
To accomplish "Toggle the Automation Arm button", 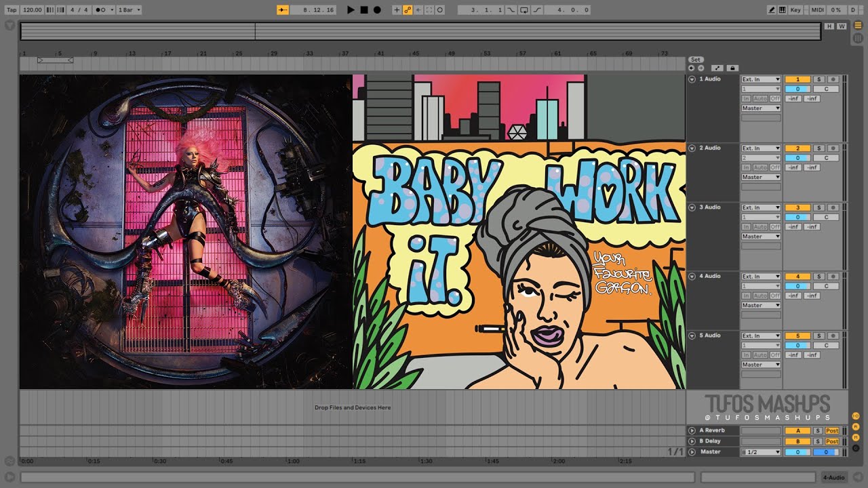I will pyautogui.click(x=408, y=10).
